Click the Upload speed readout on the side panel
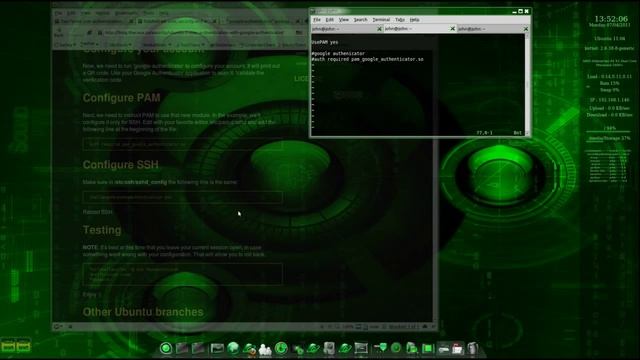The image size is (640, 360). coord(609,108)
